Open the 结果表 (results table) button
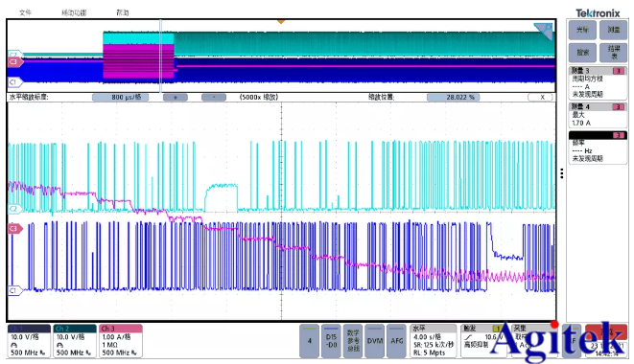 point(613,53)
